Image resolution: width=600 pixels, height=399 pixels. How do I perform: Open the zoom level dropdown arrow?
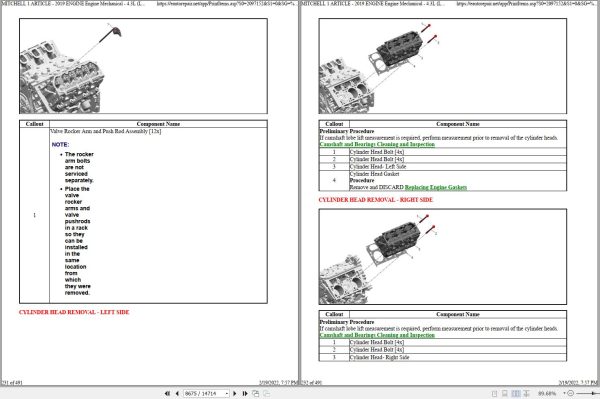564,393
